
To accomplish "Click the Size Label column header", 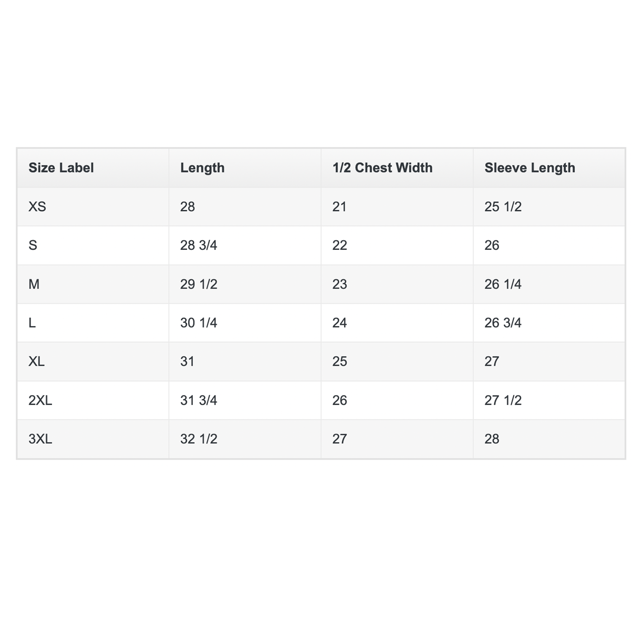I will tap(61, 168).
